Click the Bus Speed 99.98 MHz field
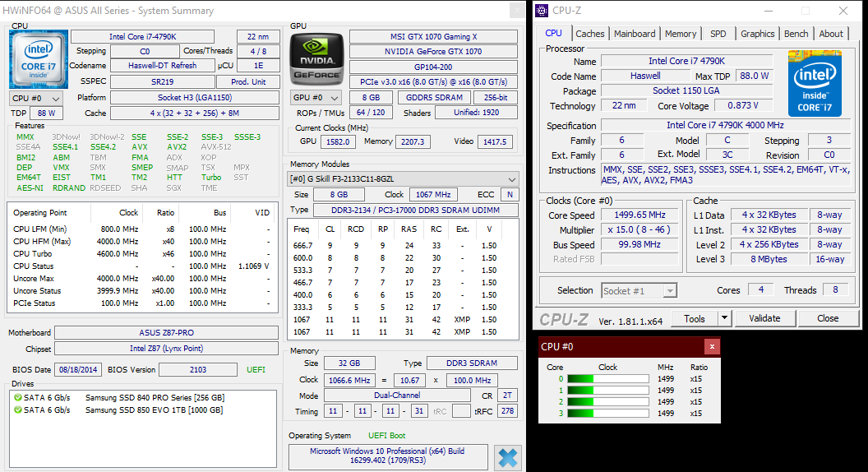This screenshot has height=472, width=868. pos(639,245)
